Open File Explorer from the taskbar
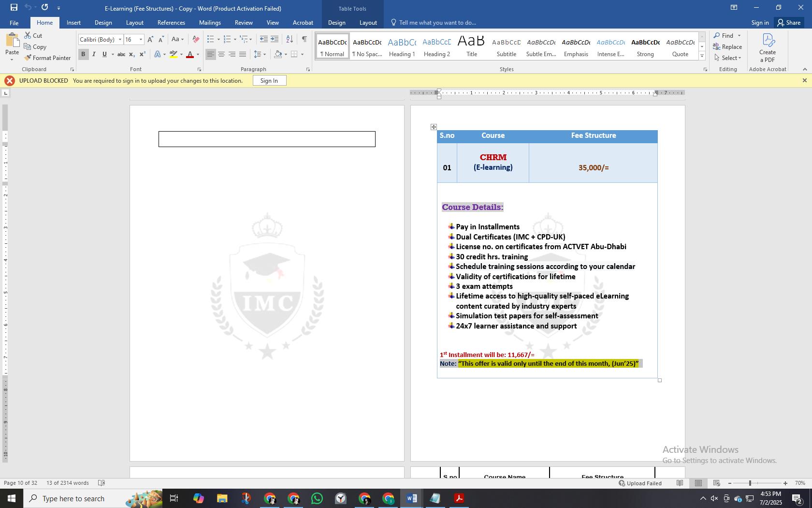The height and width of the screenshot is (508, 812). point(222,498)
